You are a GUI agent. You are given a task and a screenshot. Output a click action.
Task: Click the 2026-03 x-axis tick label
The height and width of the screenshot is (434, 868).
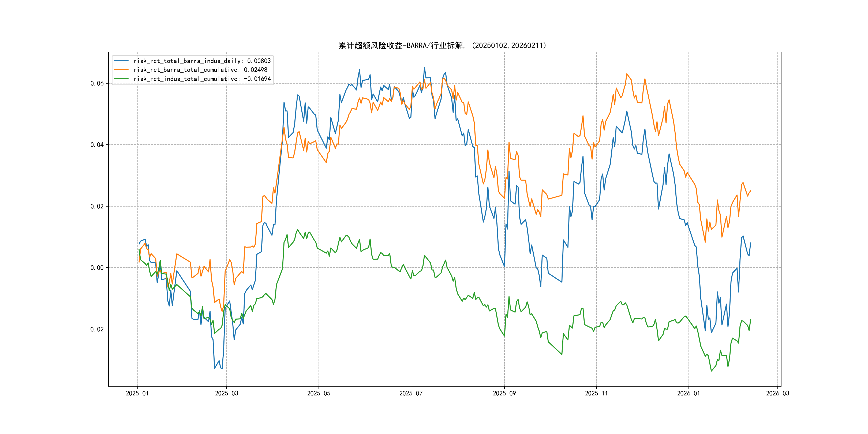tap(777, 393)
